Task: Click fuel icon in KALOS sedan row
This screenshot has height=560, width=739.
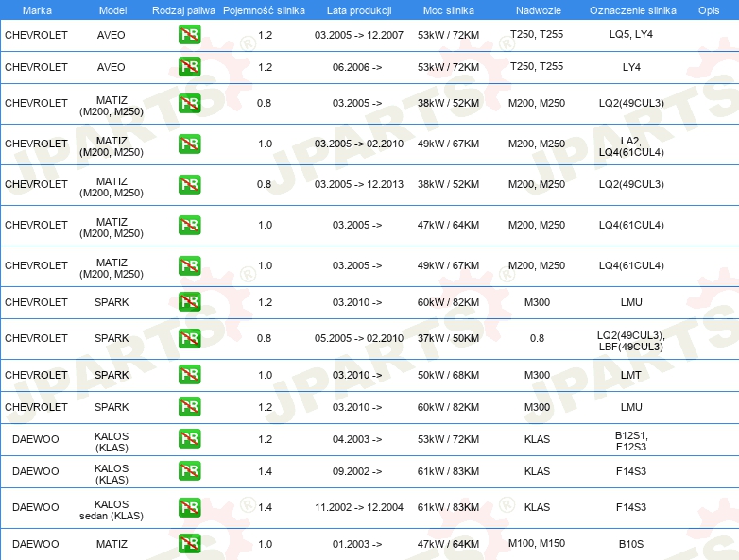Action: pyautogui.click(x=189, y=507)
